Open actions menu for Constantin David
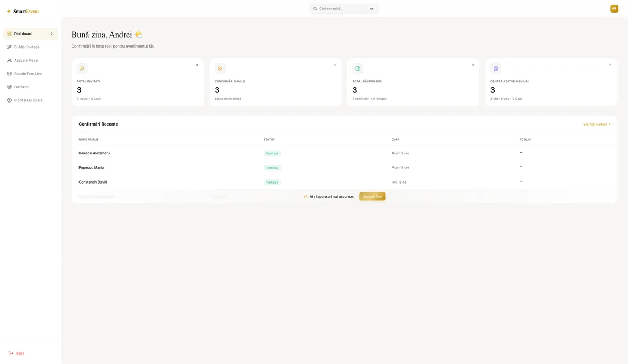628x364 pixels. pyautogui.click(x=521, y=181)
